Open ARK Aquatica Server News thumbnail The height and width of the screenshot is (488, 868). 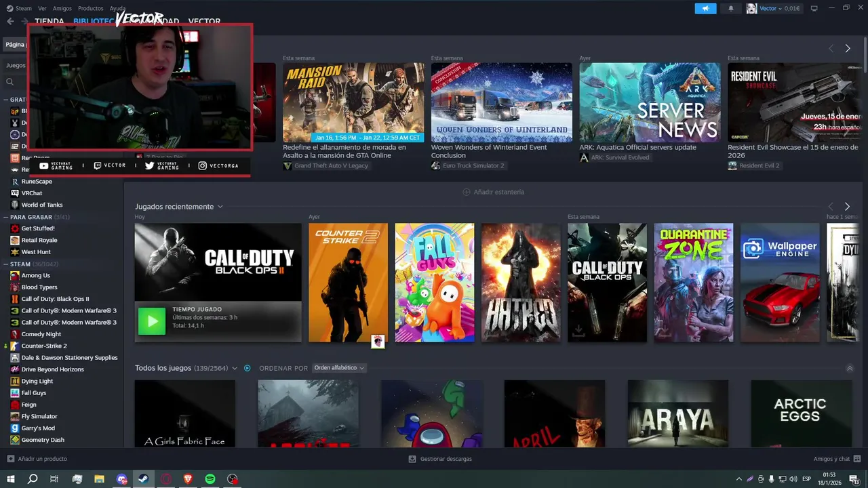click(x=650, y=102)
